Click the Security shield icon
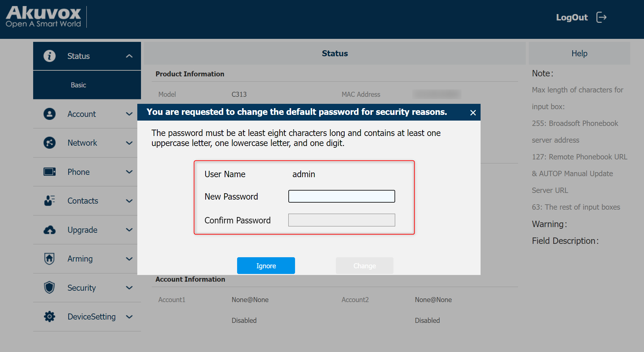 [x=50, y=288]
